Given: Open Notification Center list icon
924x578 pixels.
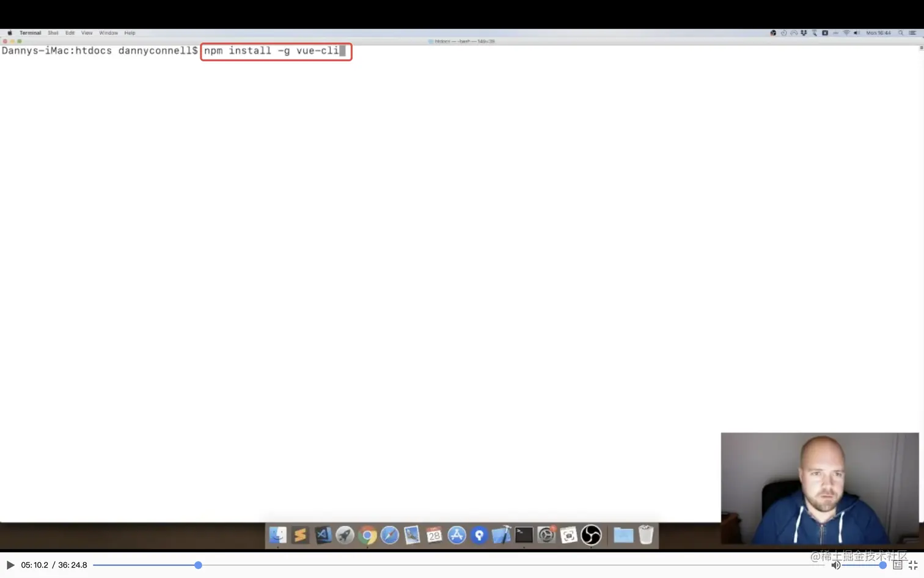Looking at the screenshot, I should [912, 33].
